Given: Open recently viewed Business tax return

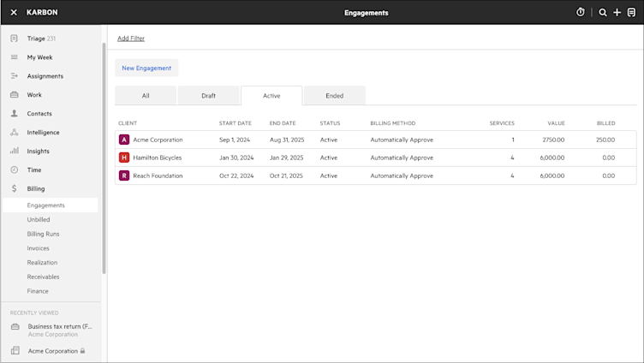Looking at the screenshot, I should tap(60, 327).
